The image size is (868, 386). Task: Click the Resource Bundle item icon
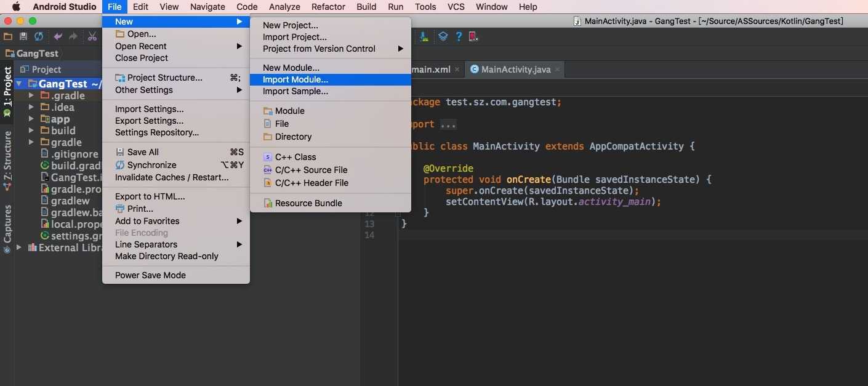(x=268, y=203)
